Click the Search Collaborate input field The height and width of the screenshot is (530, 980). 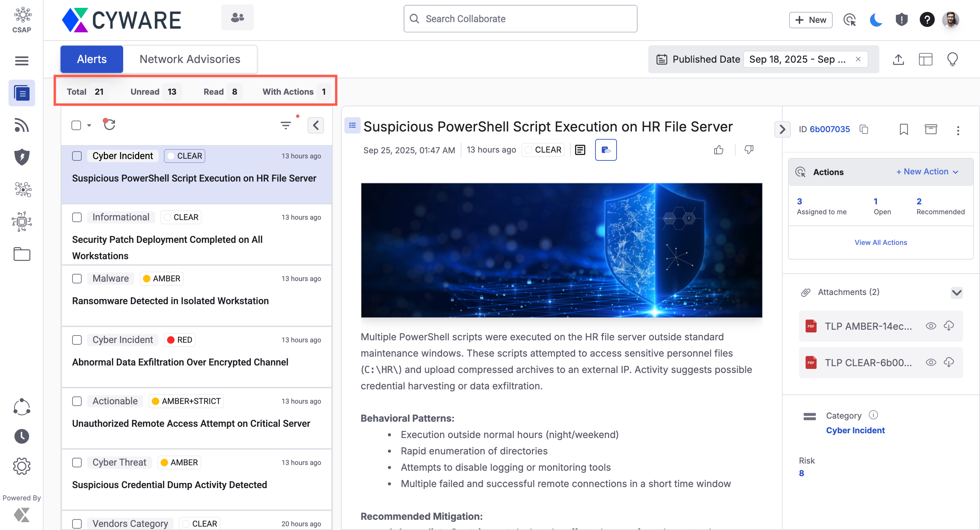click(520, 19)
